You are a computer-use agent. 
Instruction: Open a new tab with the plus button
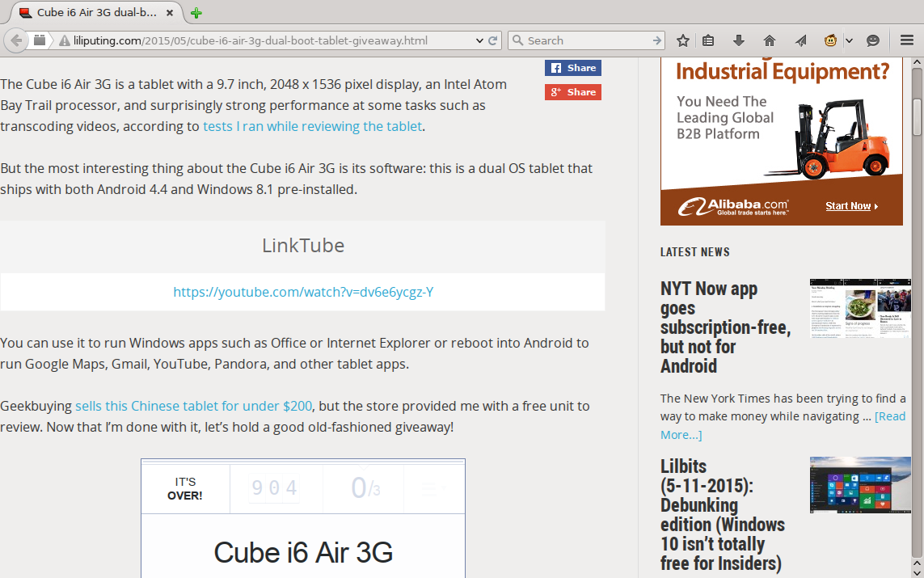click(x=196, y=13)
